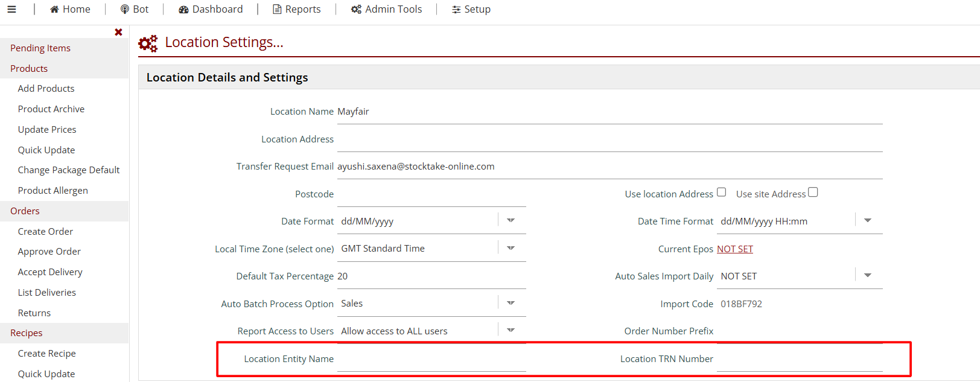The image size is (980, 382).
Task: Click the Bot icon in navbar
Action: 125,9
